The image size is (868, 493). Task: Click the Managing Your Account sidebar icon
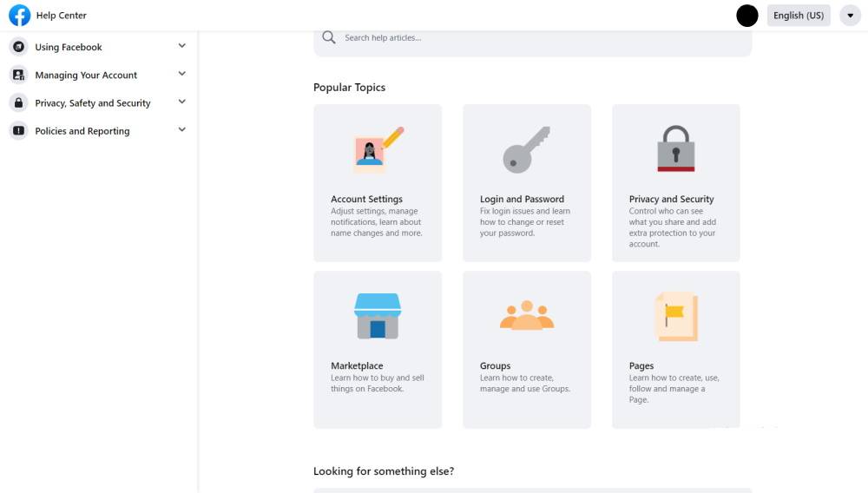(18, 75)
